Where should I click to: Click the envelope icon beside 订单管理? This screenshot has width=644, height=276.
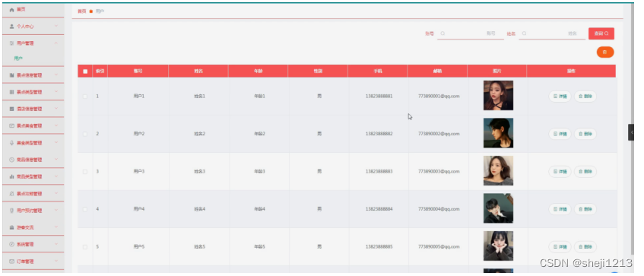pos(11,262)
